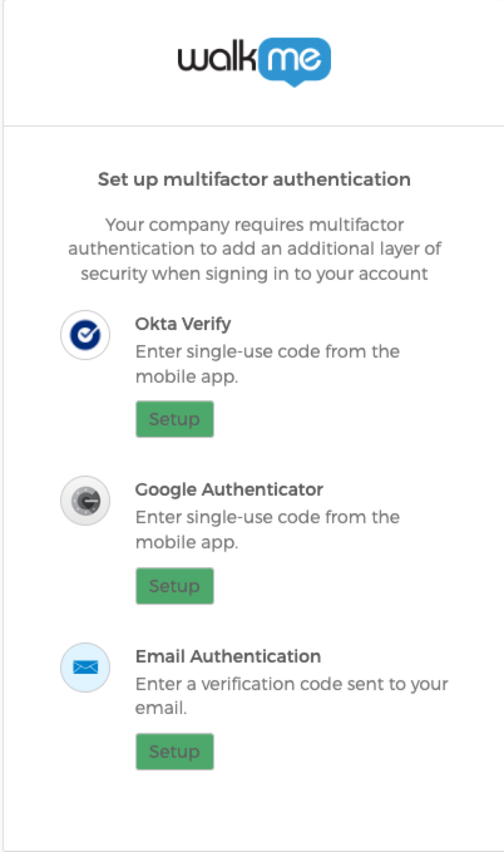The image size is (504, 852).
Task: Click the company security requirement description text
Action: coord(254,248)
